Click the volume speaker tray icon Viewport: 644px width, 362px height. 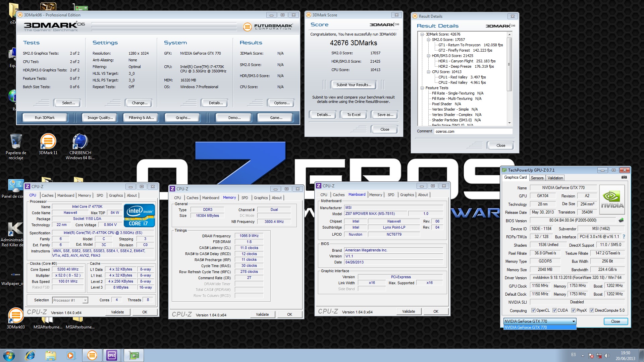(607, 356)
